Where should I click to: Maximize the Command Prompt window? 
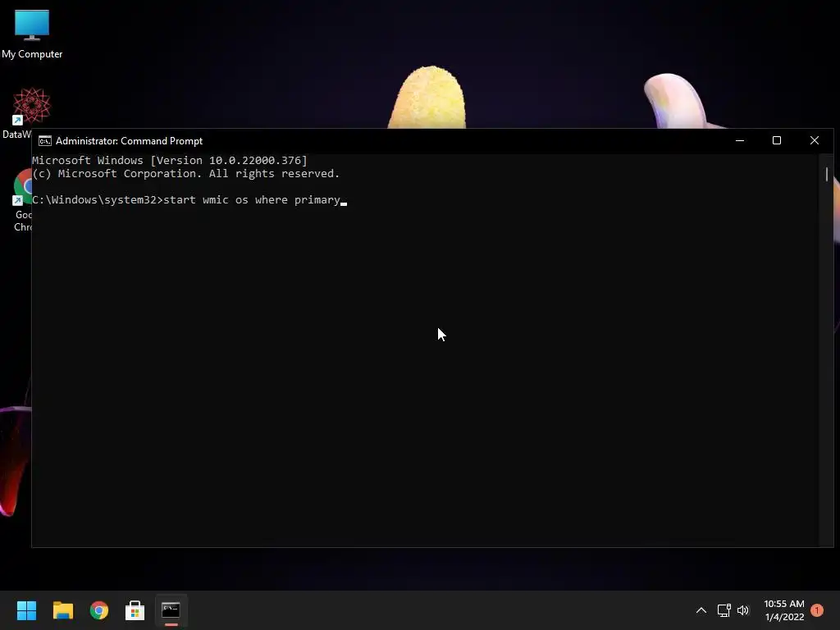(x=777, y=140)
